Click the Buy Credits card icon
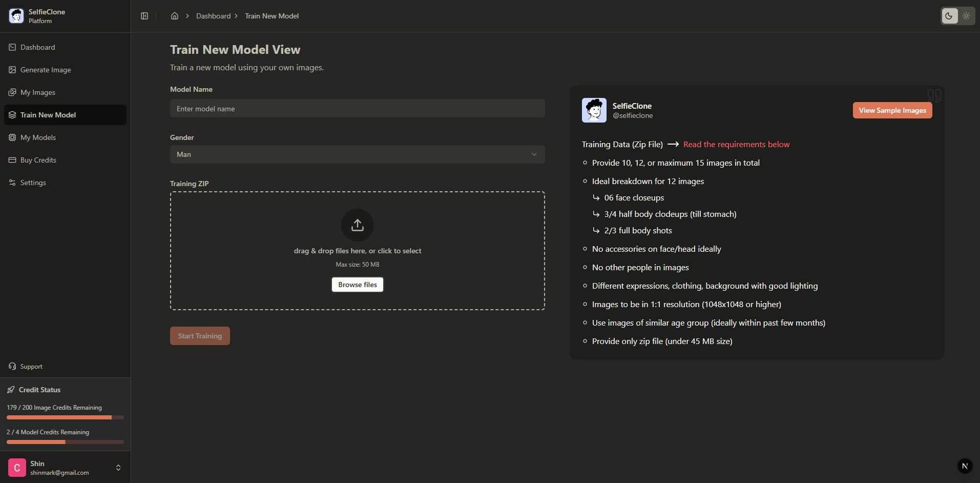Image resolution: width=980 pixels, height=483 pixels. (x=12, y=160)
